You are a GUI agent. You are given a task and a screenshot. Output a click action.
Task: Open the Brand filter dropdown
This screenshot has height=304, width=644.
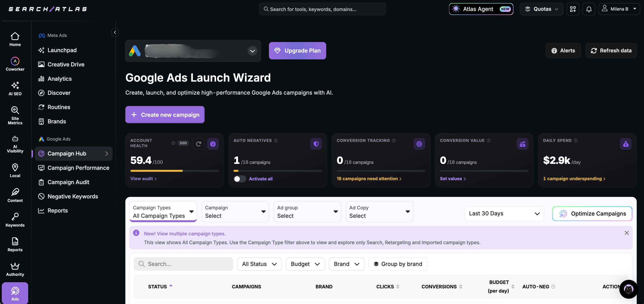coord(346,264)
